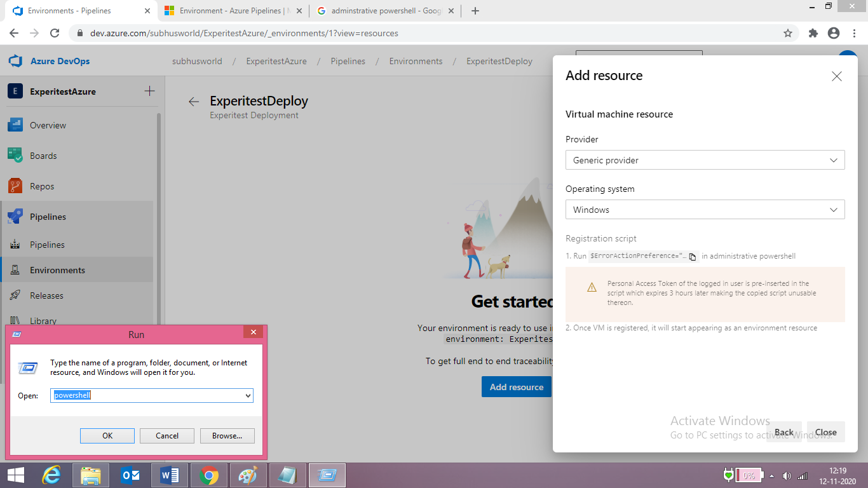The width and height of the screenshot is (868, 488).
Task: Switch to adminstrative powershell Google tab
Action: pyautogui.click(x=386, y=11)
